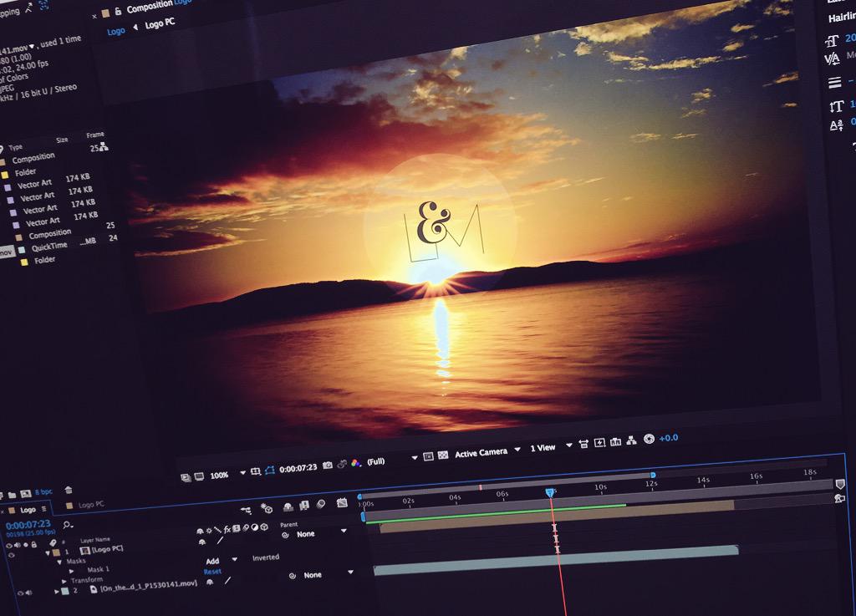Toggle the transparency grid icon

click(443, 454)
